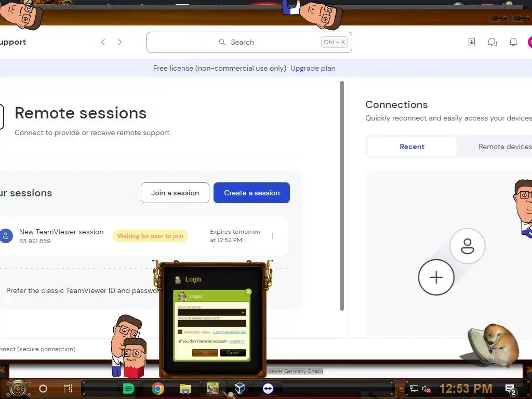Click the Remote sessions heading
This screenshot has width=532, height=399.
pos(81,113)
